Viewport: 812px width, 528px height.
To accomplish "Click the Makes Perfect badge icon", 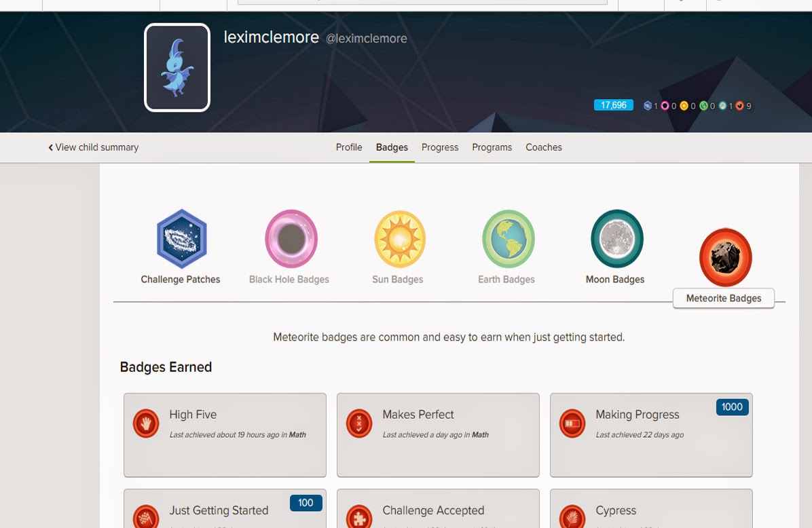I will (359, 423).
